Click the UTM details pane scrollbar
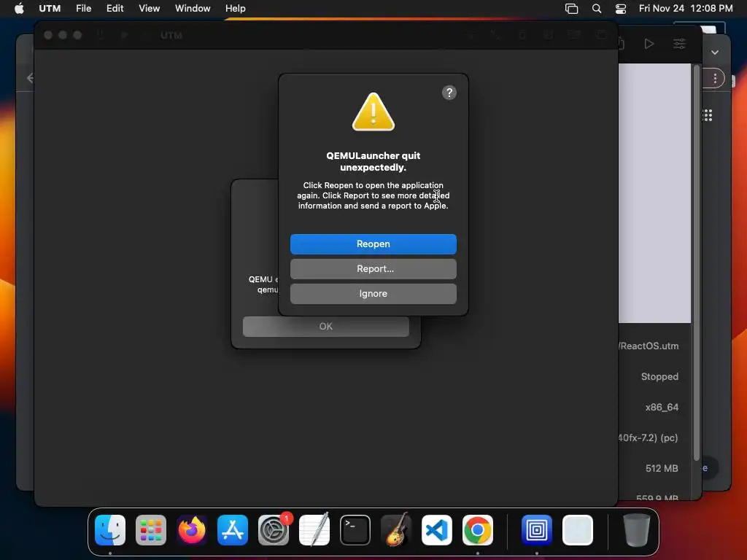Viewport: 747px width, 560px height. (697, 262)
